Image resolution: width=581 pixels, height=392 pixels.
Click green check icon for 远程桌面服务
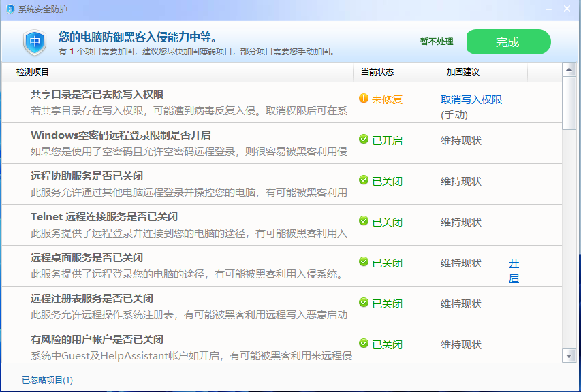(364, 261)
